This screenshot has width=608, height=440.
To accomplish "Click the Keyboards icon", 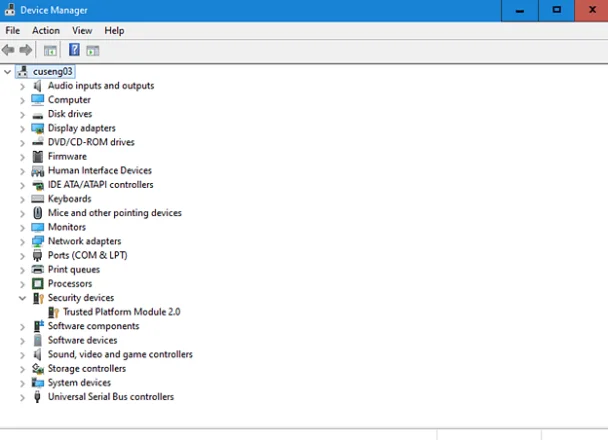I will point(38,199).
